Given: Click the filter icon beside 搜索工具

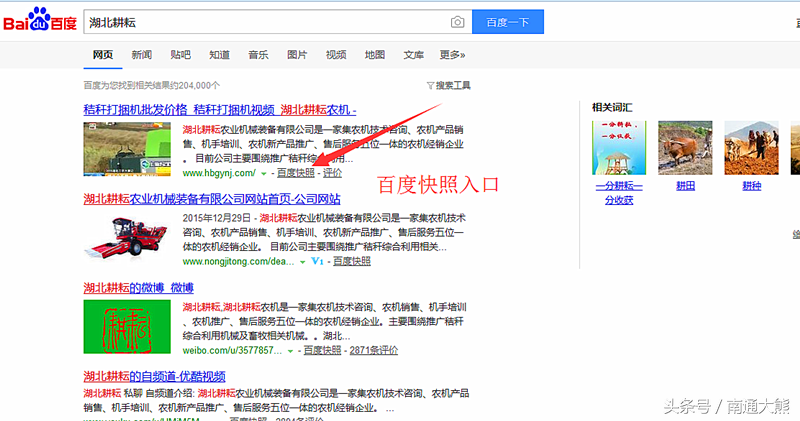Looking at the screenshot, I should pos(430,85).
